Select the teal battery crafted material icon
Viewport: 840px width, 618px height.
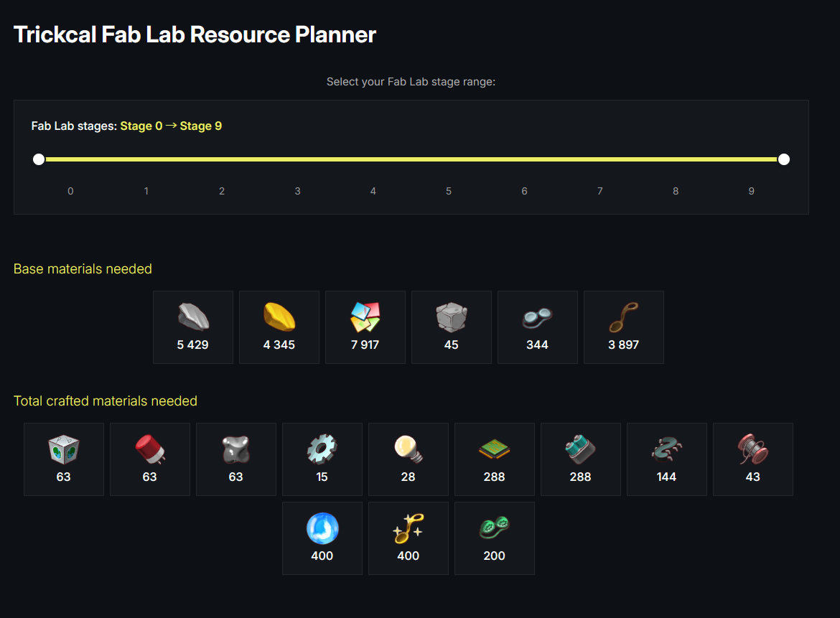580,449
